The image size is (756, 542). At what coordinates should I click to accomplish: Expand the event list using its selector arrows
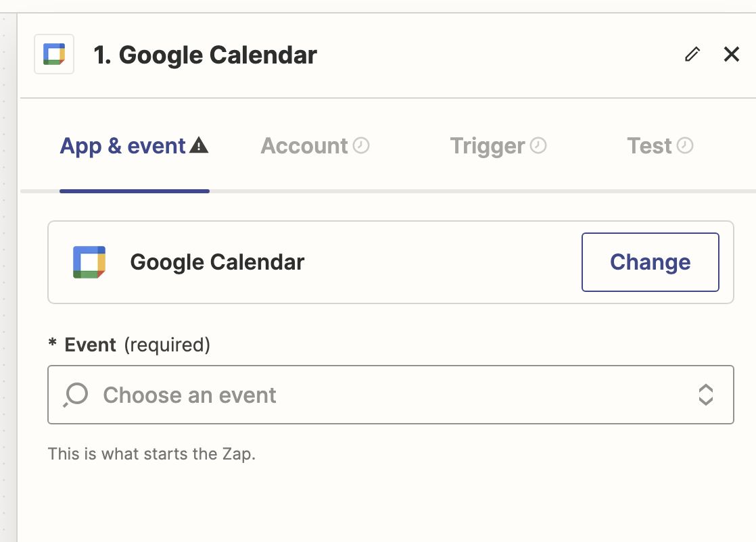point(706,395)
